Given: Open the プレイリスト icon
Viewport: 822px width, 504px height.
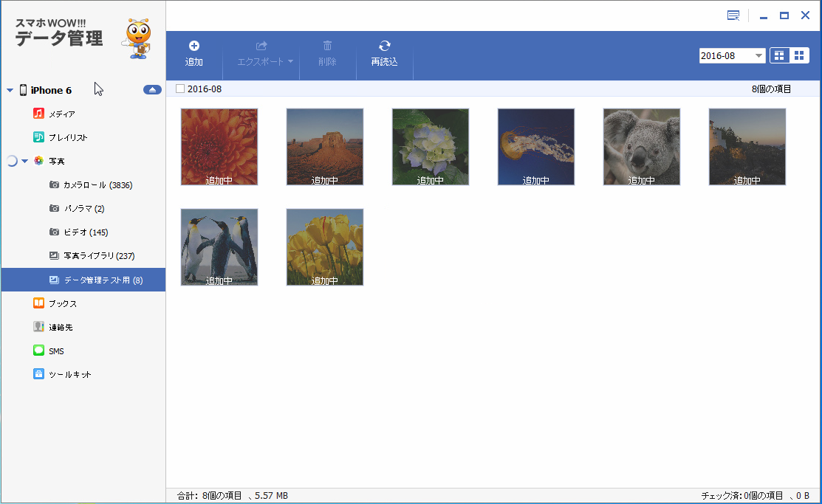Looking at the screenshot, I should pos(39,137).
